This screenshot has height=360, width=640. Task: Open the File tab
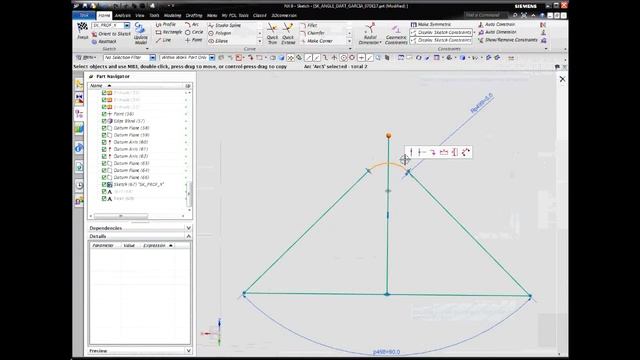tap(84, 15)
